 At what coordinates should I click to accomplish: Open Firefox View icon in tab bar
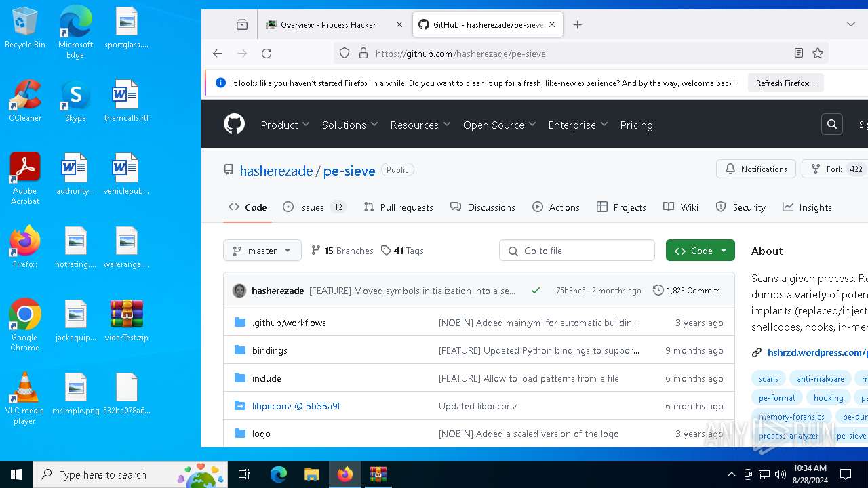coord(242,24)
